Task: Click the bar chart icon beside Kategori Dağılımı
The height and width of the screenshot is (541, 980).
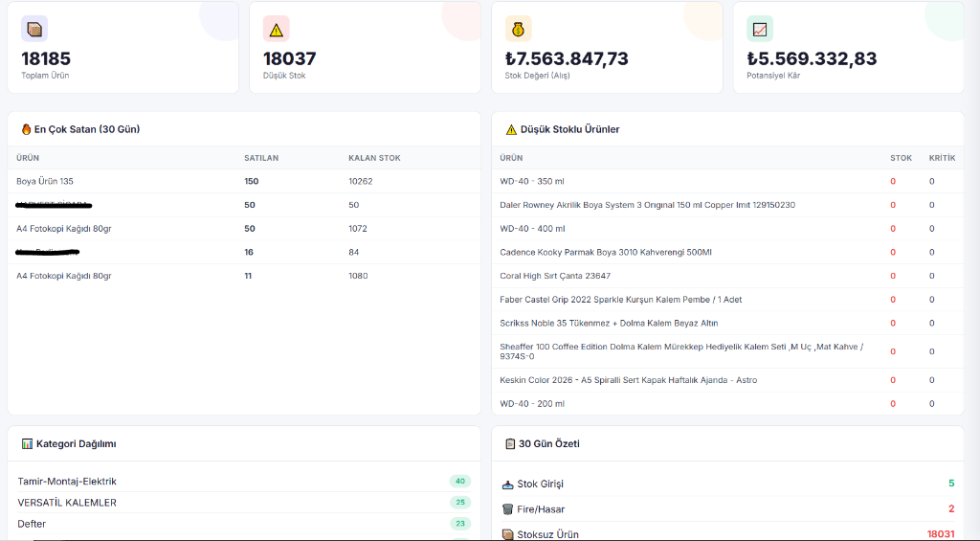Action: click(27, 444)
